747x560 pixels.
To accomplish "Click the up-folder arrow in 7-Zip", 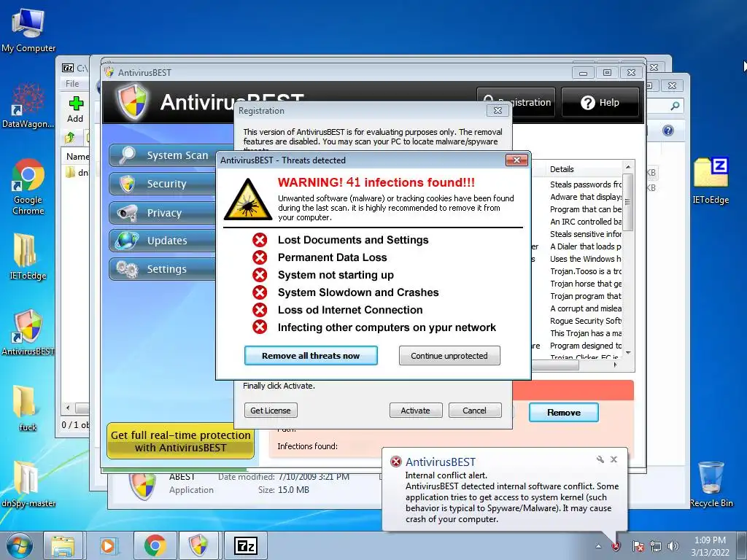I will 70,138.
